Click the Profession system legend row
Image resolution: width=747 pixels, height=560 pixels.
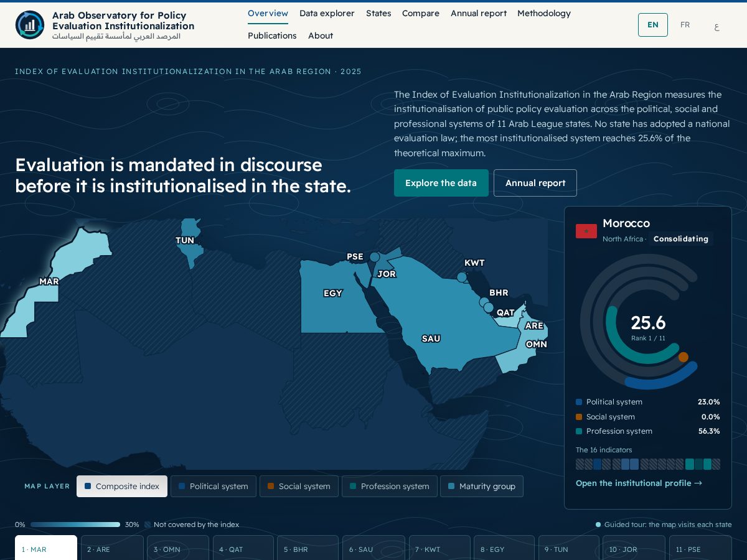point(648,431)
